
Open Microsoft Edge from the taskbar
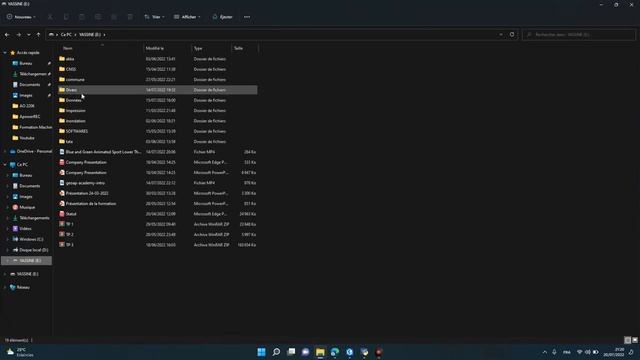click(x=335, y=352)
